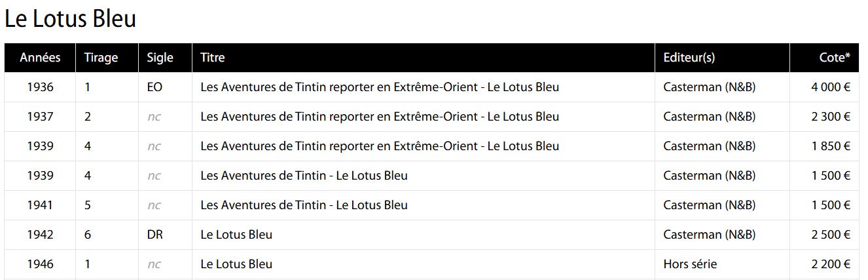Sort by the Tirage column header
The width and height of the screenshot is (868, 280).
point(101,58)
